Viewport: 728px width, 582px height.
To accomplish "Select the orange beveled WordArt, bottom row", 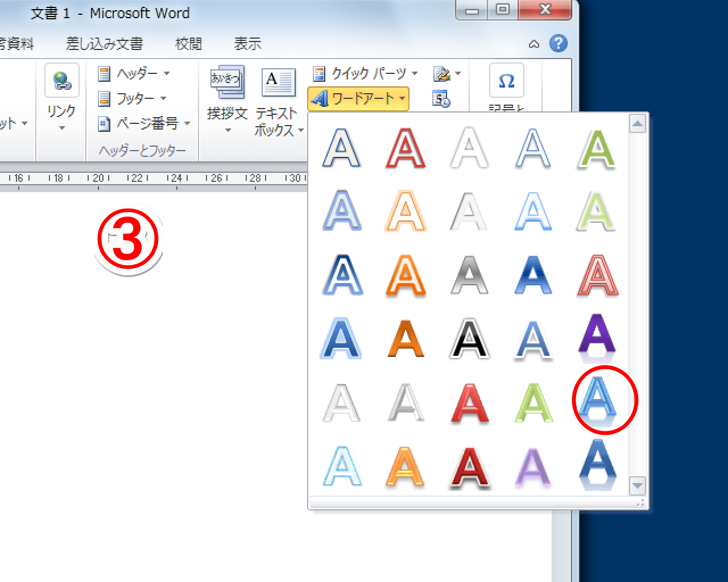I will [x=406, y=467].
